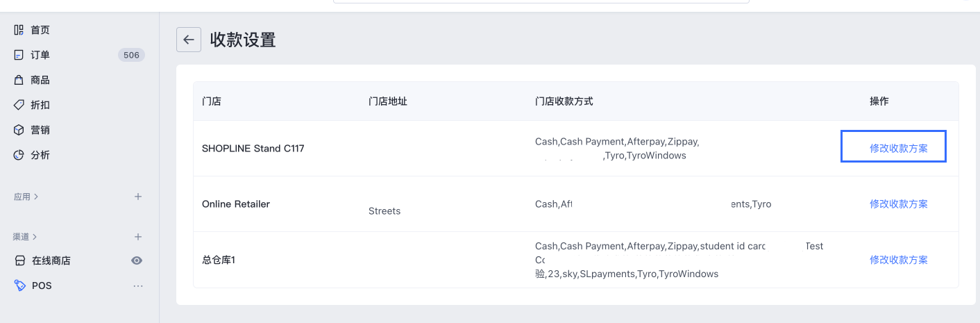The image size is (980, 323).
Task: Click the orders (订单) sidebar icon
Action: (x=19, y=55)
